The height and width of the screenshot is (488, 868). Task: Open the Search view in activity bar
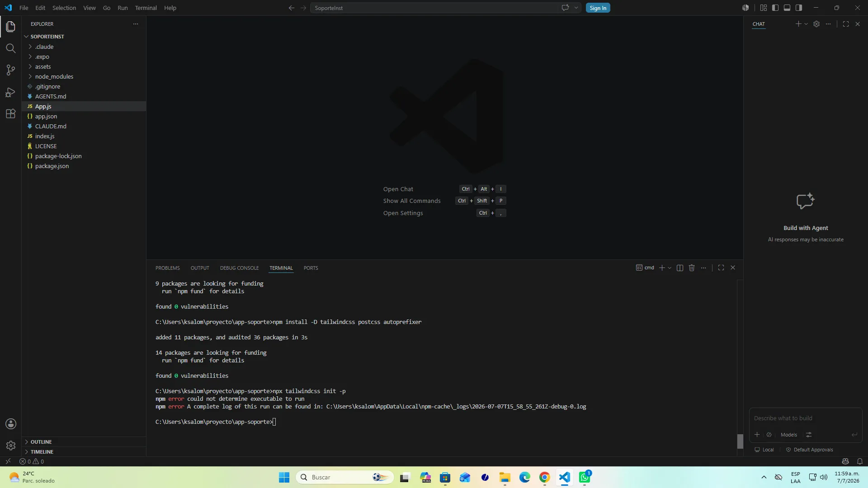coord(11,48)
